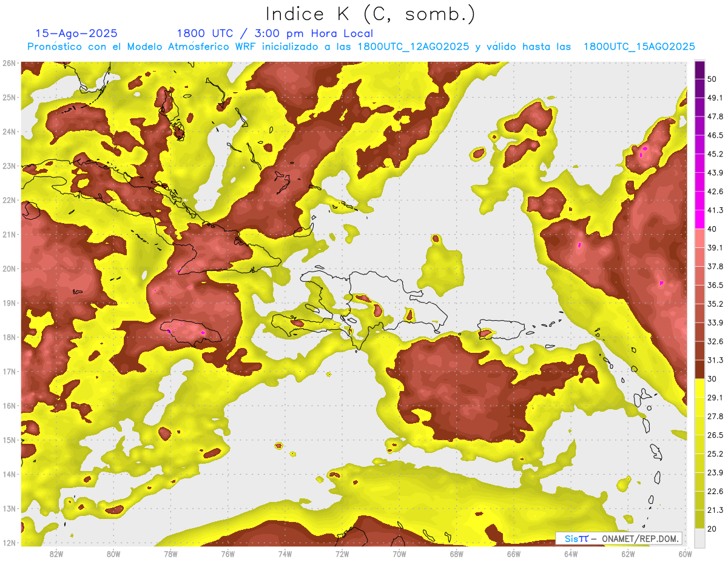Click the "22.6" color scale label
728x562 pixels.
click(715, 491)
